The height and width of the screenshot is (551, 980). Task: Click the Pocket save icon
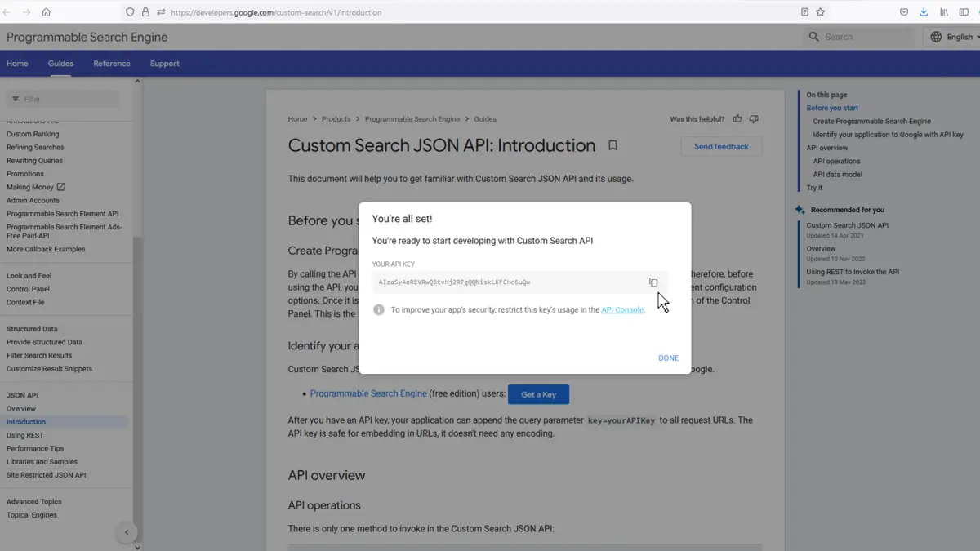pos(904,12)
